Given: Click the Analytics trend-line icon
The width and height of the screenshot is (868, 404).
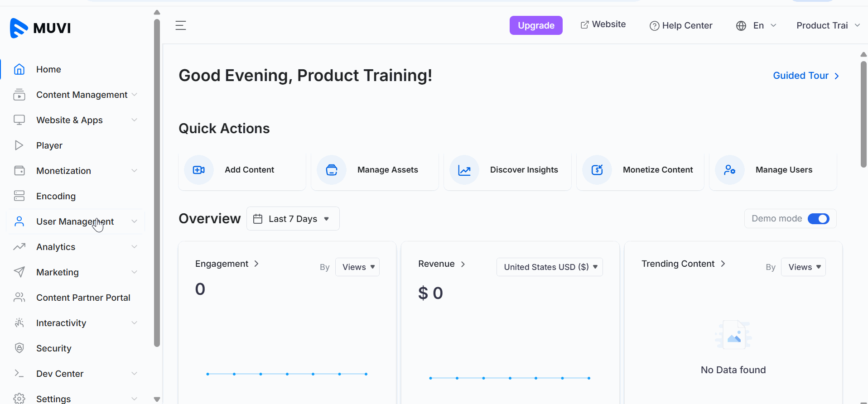Looking at the screenshot, I should [19, 247].
